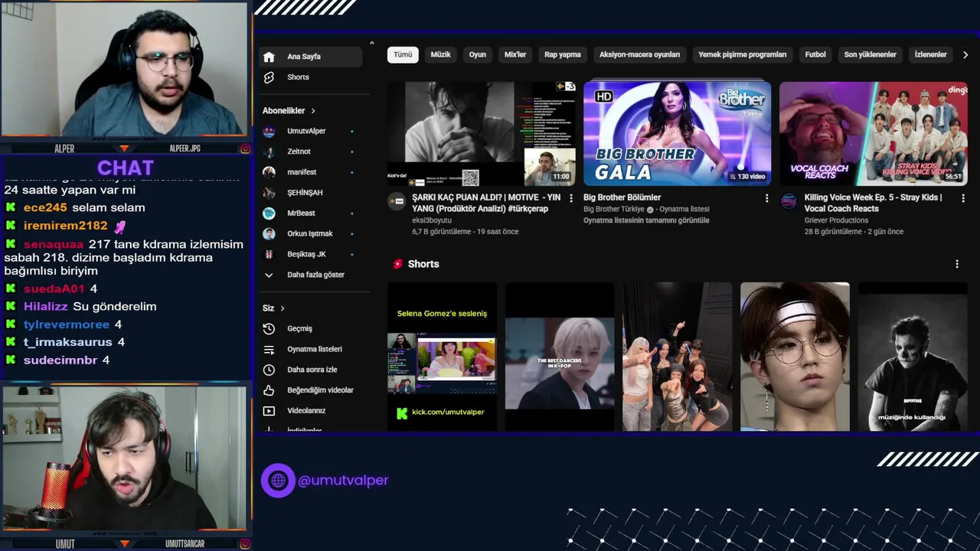
Task: Click the red Shorts logo in section header
Action: point(397,264)
